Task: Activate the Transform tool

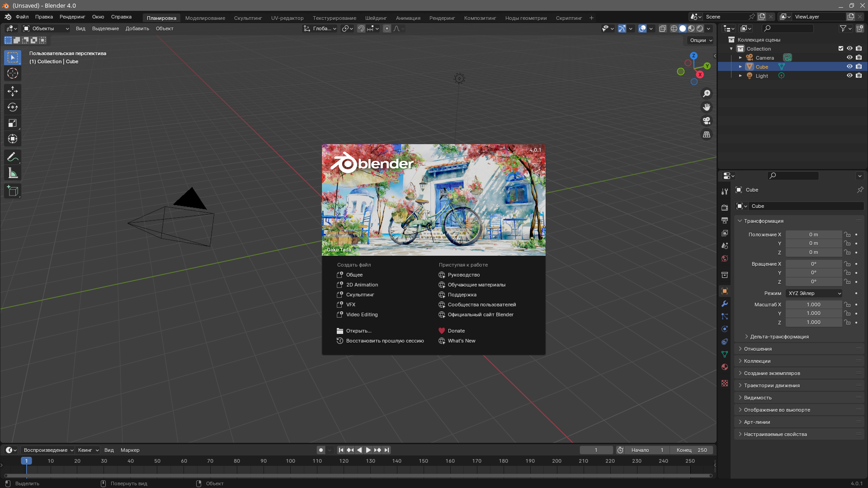Action: coord(13,139)
